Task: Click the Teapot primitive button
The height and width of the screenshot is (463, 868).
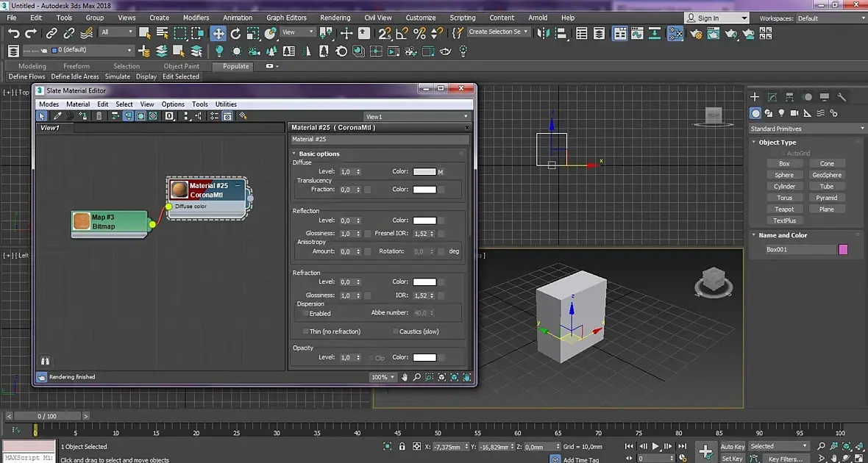Action: pyautogui.click(x=784, y=209)
